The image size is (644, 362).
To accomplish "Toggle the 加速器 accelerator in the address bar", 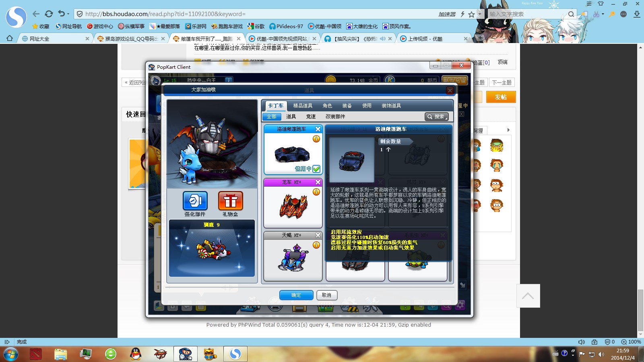I will click(447, 14).
